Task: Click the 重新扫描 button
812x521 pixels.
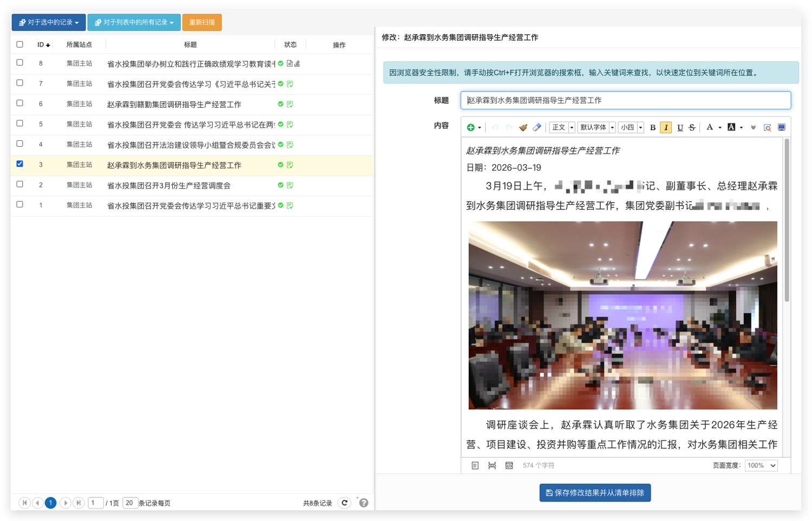Action: click(x=202, y=22)
